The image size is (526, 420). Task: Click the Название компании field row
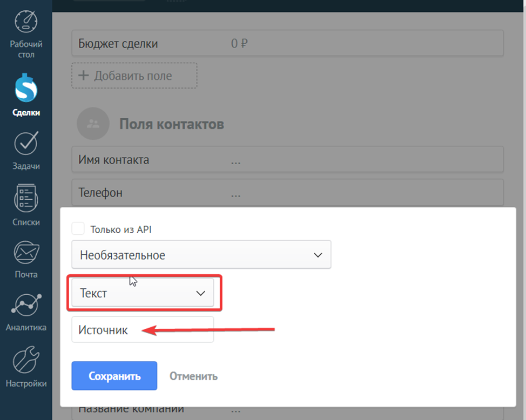(x=287, y=414)
